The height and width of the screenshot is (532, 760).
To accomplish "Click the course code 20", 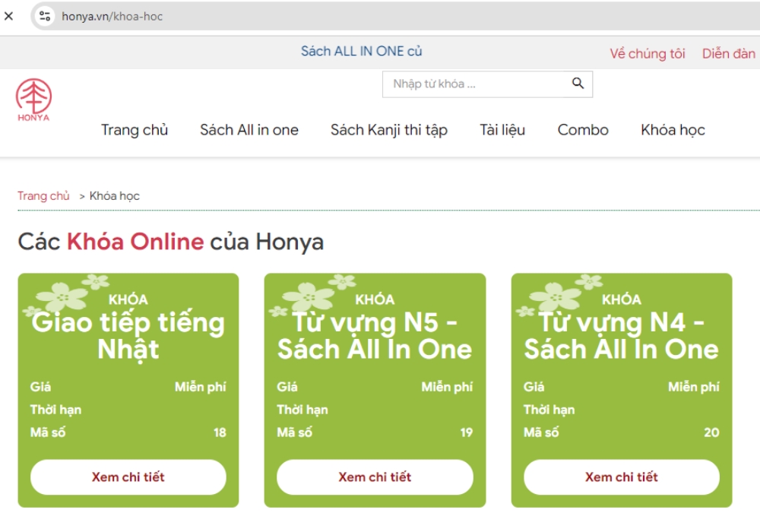I will [x=711, y=432].
